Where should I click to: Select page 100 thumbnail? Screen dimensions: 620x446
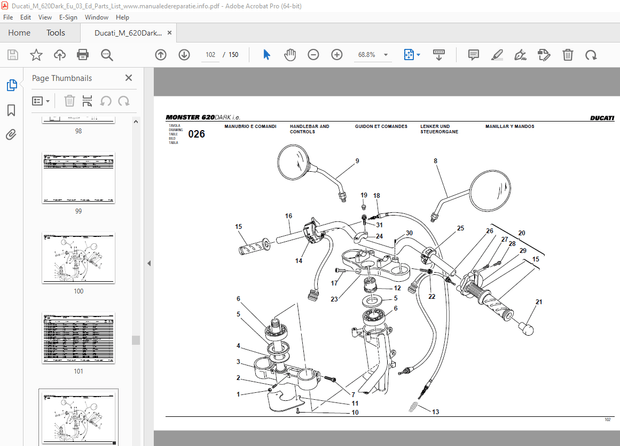coord(78,258)
